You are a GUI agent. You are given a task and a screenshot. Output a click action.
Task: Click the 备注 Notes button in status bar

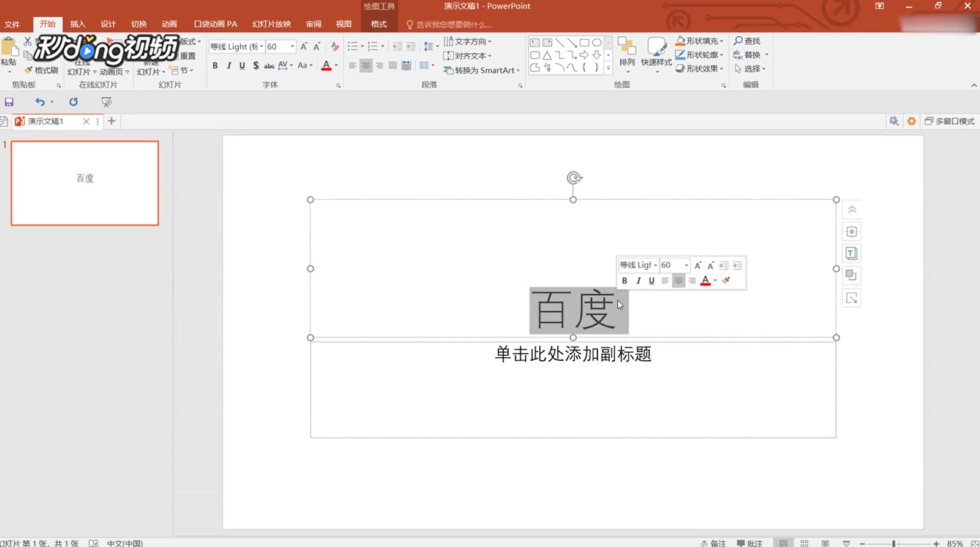click(x=713, y=543)
